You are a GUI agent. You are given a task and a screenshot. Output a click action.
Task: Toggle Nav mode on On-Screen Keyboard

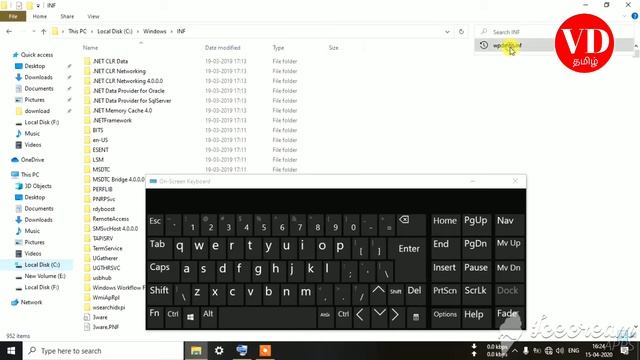[509, 223]
